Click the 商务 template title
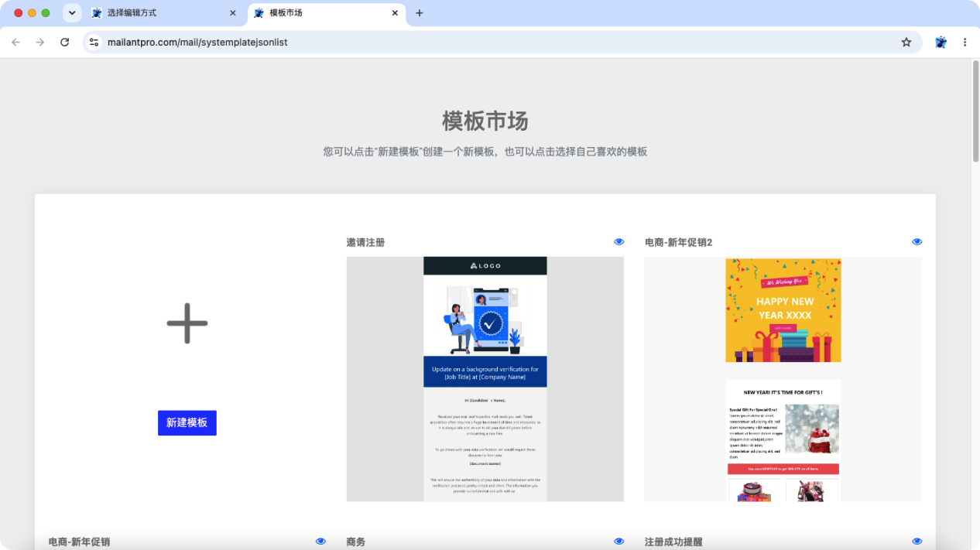The image size is (980, 550). pyautogui.click(x=356, y=541)
